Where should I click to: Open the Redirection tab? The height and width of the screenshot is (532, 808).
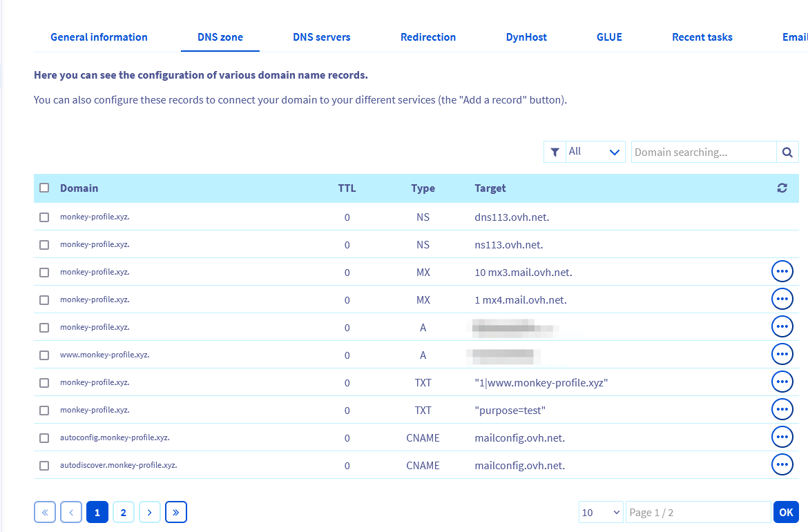pyautogui.click(x=428, y=37)
